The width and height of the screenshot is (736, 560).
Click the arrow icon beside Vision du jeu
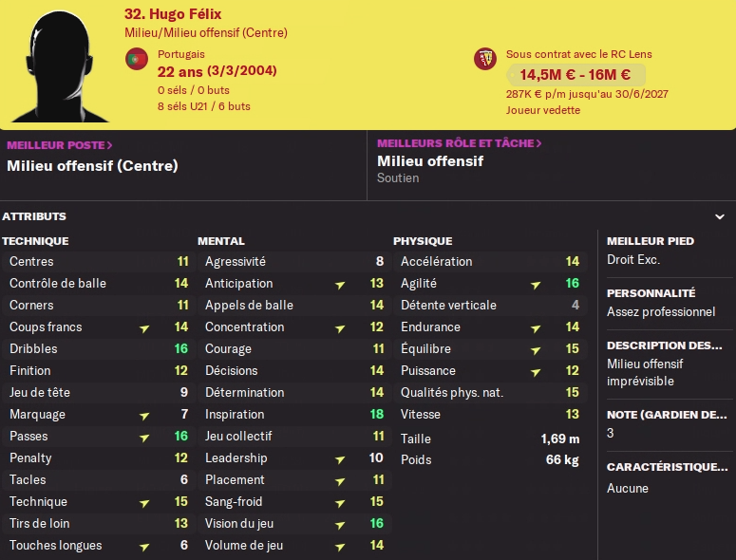pos(340,524)
